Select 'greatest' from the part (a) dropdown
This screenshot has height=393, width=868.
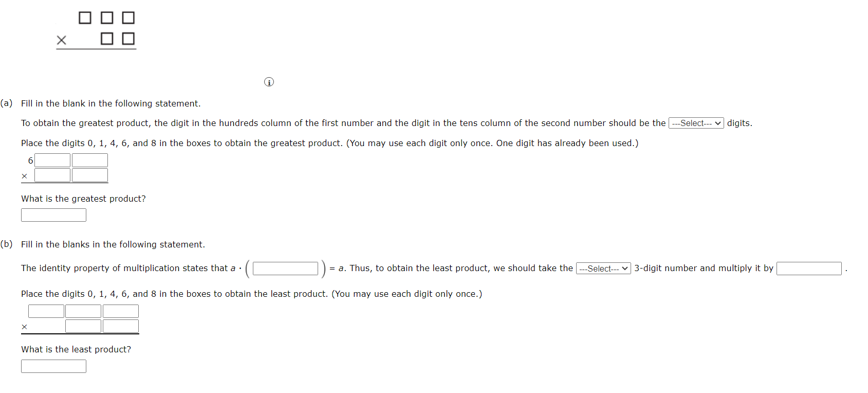tap(696, 123)
